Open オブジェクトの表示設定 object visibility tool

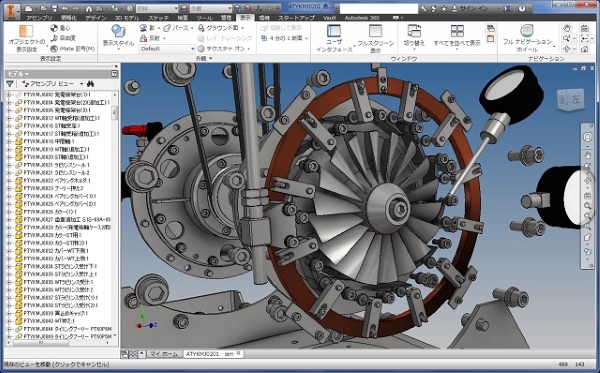[26, 37]
